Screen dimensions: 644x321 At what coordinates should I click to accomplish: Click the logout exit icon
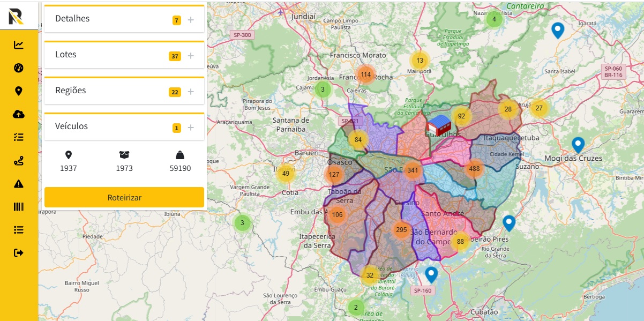pos(19,252)
